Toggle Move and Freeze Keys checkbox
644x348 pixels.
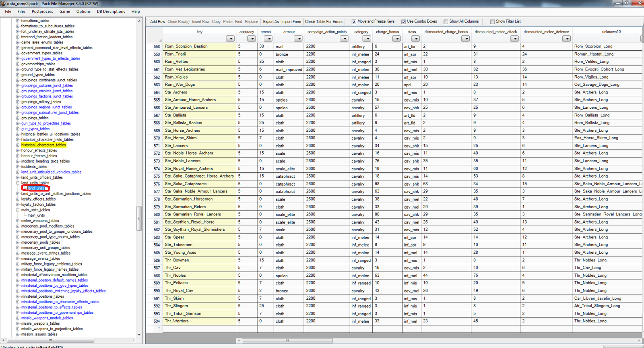pyautogui.click(x=354, y=22)
